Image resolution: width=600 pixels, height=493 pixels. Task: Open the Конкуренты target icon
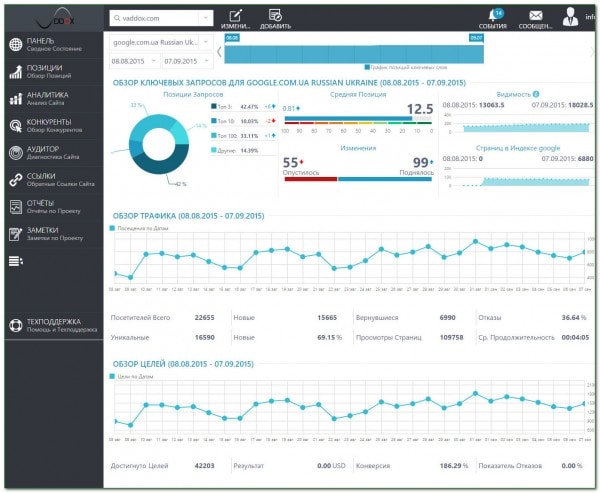(x=16, y=126)
